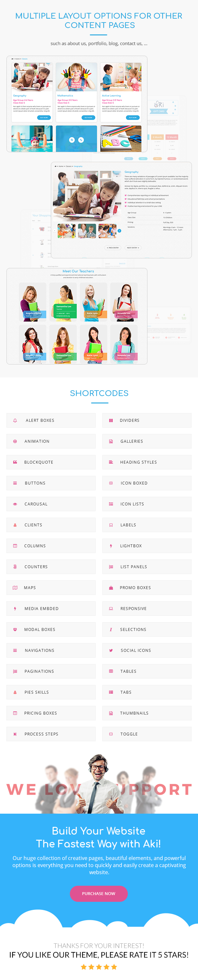Click the lightning bolt icon beside Lightbox
The height and width of the screenshot is (980, 198).
pyautogui.click(x=111, y=546)
